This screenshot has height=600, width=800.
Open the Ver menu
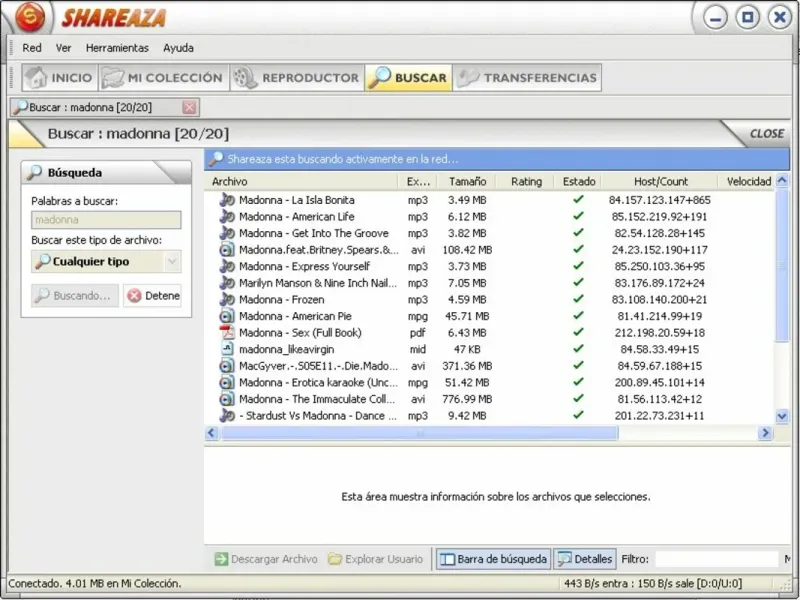coord(63,48)
